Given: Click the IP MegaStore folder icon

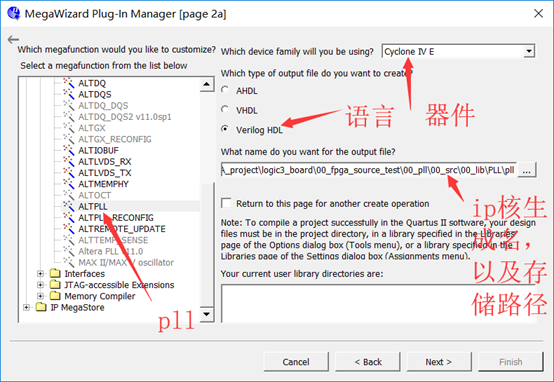Looking at the screenshot, I should click(x=41, y=307).
